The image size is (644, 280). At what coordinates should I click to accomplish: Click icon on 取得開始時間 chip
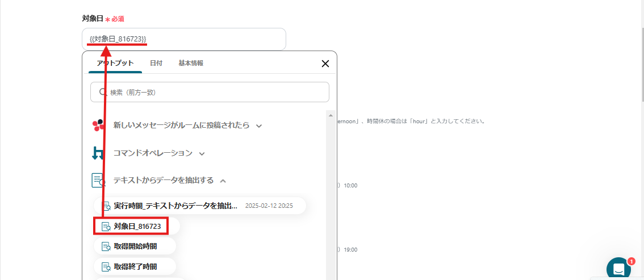[x=106, y=246]
